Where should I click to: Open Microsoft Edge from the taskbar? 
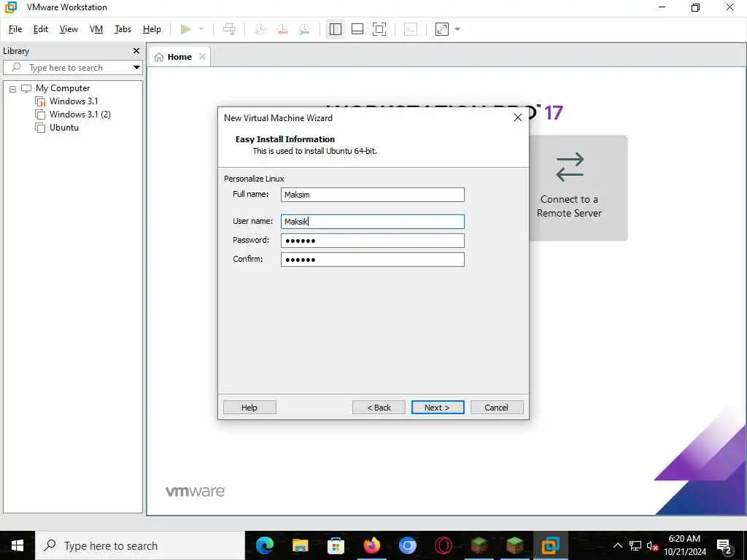[x=265, y=545]
